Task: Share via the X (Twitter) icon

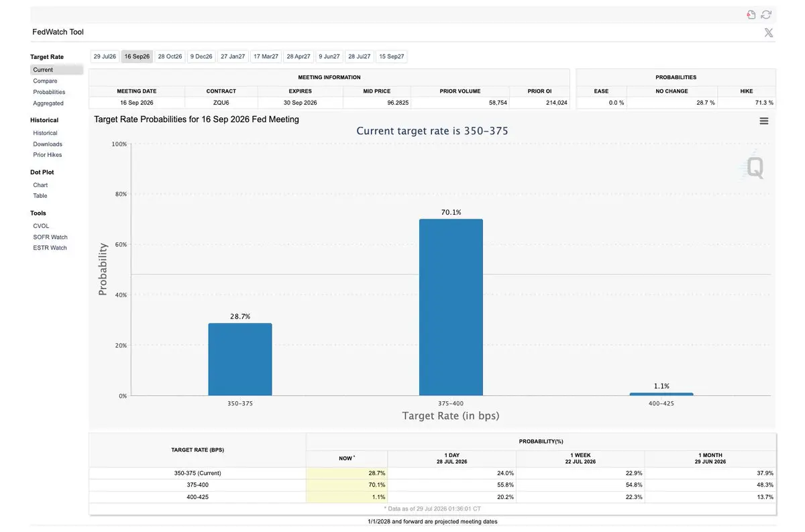Action: pos(769,32)
